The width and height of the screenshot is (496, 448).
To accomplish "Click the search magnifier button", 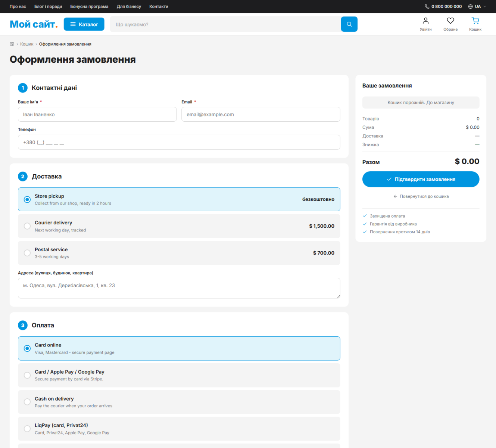I will click(349, 24).
